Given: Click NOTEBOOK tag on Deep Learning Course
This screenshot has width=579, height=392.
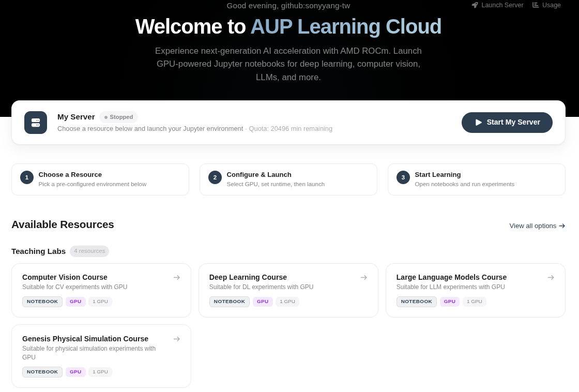Looking at the screenshot, I should click(x=230, y=301).
